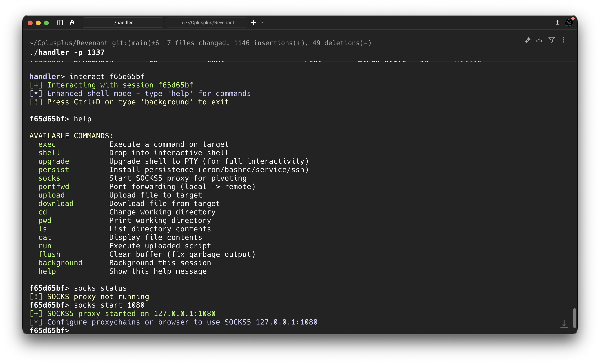Jump to bottom of block arrow icon

(564, 324)
